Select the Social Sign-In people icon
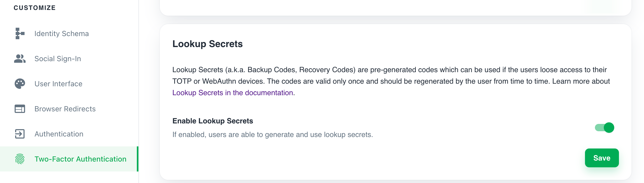 coord(19,58)
